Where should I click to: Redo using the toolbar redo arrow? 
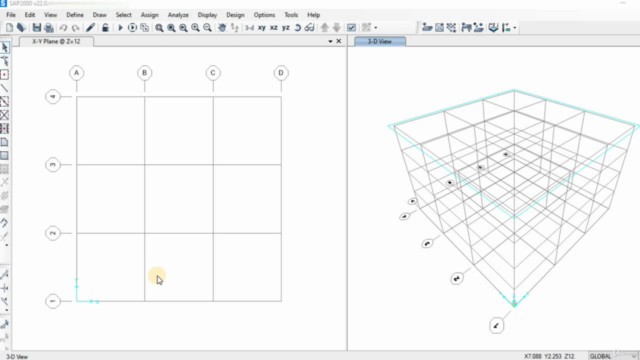76,28
